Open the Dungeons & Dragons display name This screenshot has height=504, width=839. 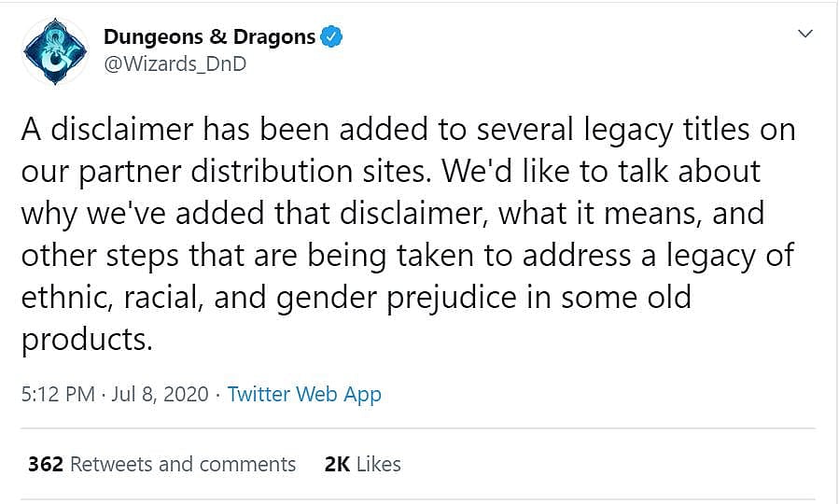pyautogui.click(x=209, y=37)
